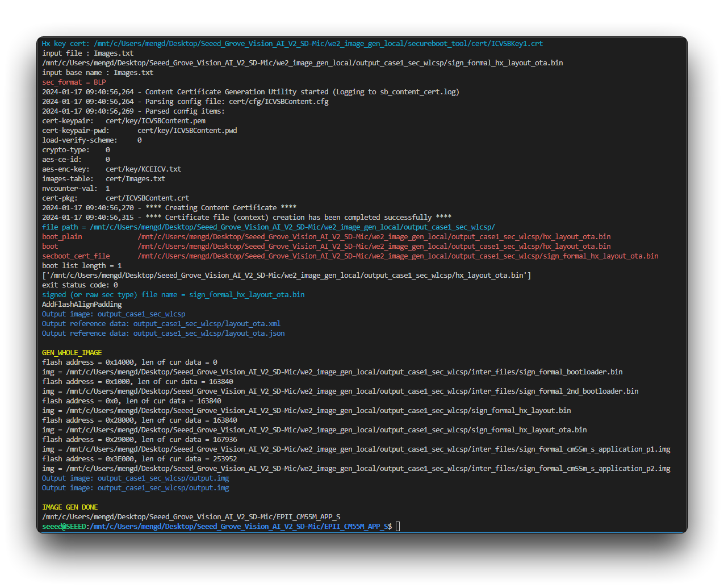Select the yellow 'IMAGE GEN DONE' line
This screenshot has height=588, width=724.
click(x=70, y=507)
